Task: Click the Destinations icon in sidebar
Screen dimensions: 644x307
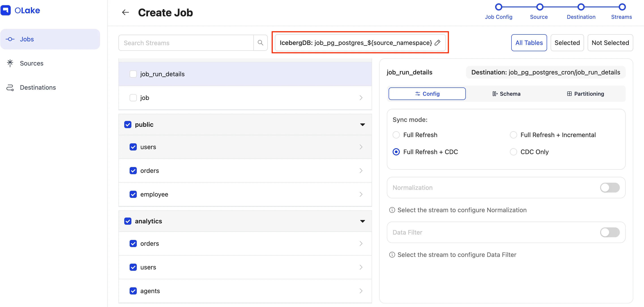Action: 10,87
